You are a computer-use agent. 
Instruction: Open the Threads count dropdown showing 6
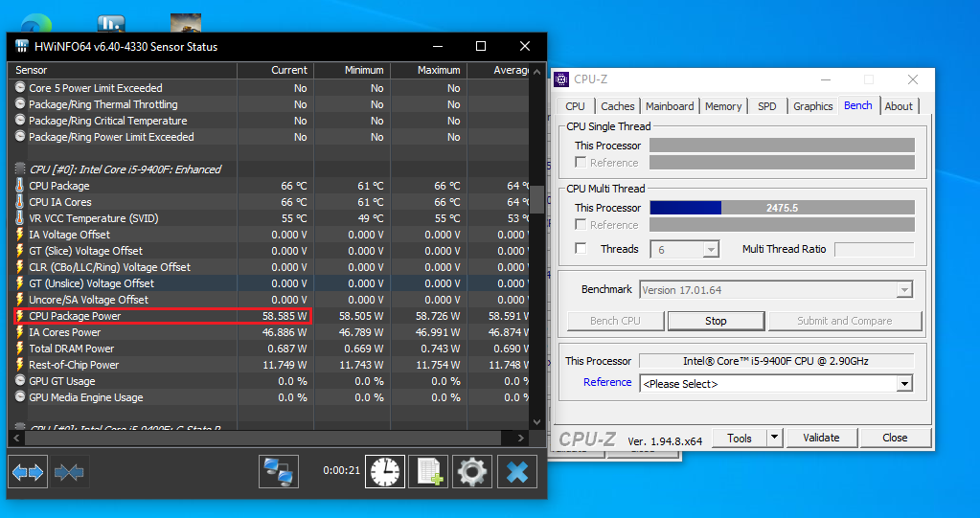pyautogui.click(x=684, y=249)
